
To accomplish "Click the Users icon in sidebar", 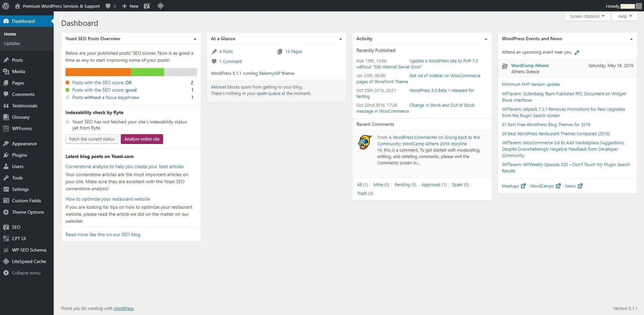I will (6, 166).
